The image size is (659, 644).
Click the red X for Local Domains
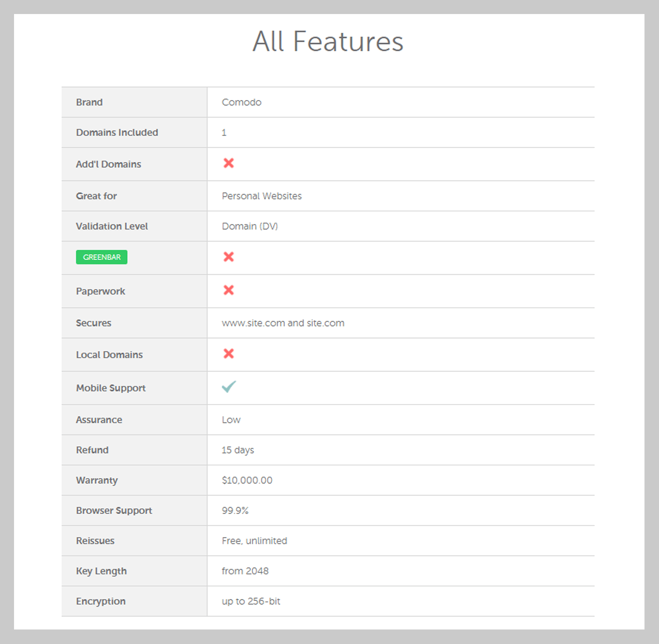[228, 354]
